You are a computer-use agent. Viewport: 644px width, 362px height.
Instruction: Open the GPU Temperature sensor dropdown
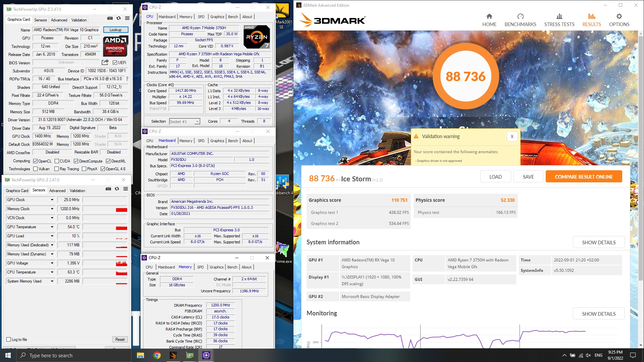[52, 227]
